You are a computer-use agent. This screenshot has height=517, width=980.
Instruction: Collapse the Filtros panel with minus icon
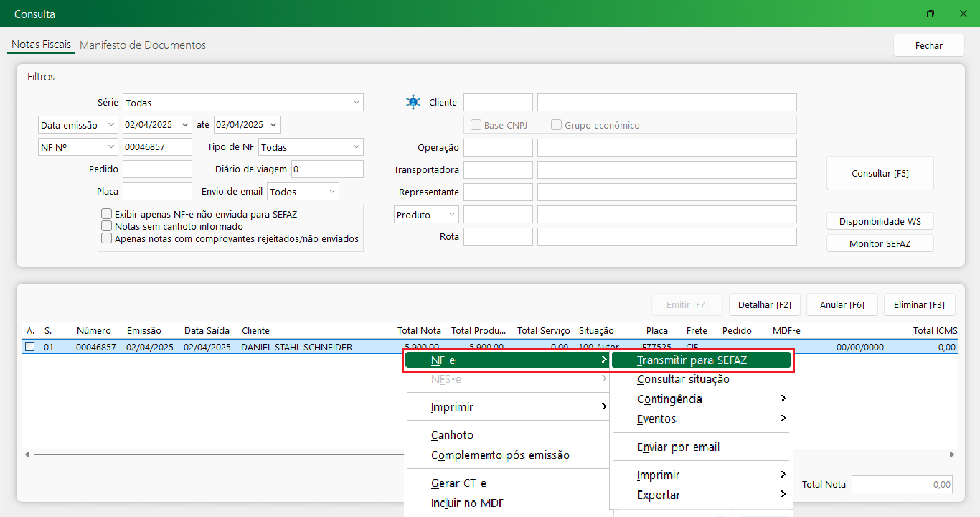click(949, 77)
